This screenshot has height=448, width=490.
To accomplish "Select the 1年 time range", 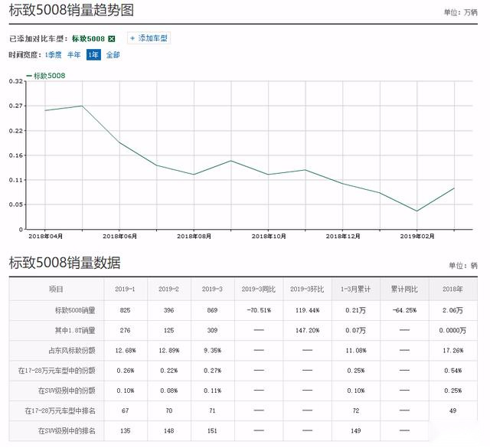I will (93, 55).
